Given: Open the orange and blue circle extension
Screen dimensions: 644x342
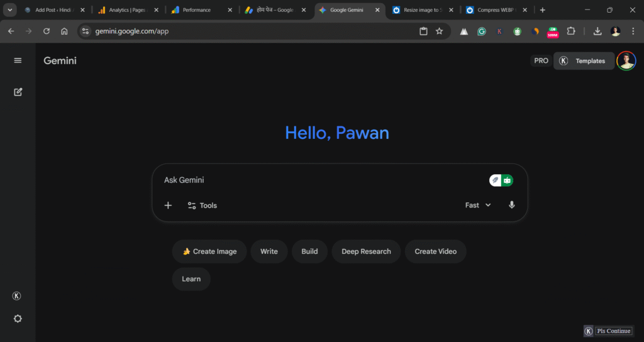Looking at the screenshot, I should (535, 31).
